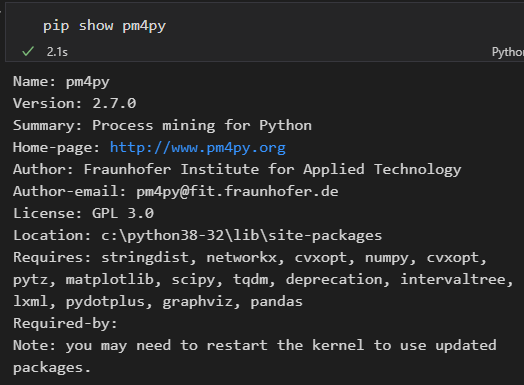
Task: Select the 'Name: pm4py' output line
Action: 61,82
